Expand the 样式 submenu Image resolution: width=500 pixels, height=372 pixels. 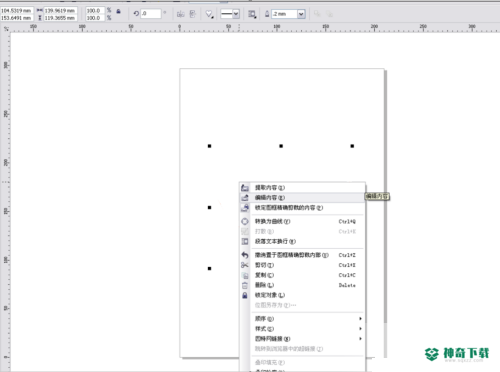click(302, 329)
